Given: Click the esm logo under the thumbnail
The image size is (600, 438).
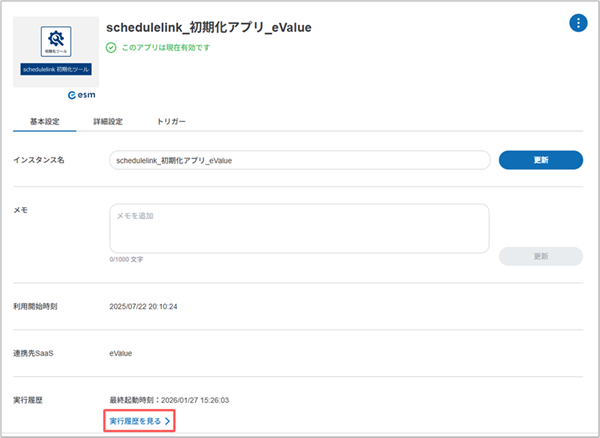Looking at the screenshot, I should (x=82, y=95).
